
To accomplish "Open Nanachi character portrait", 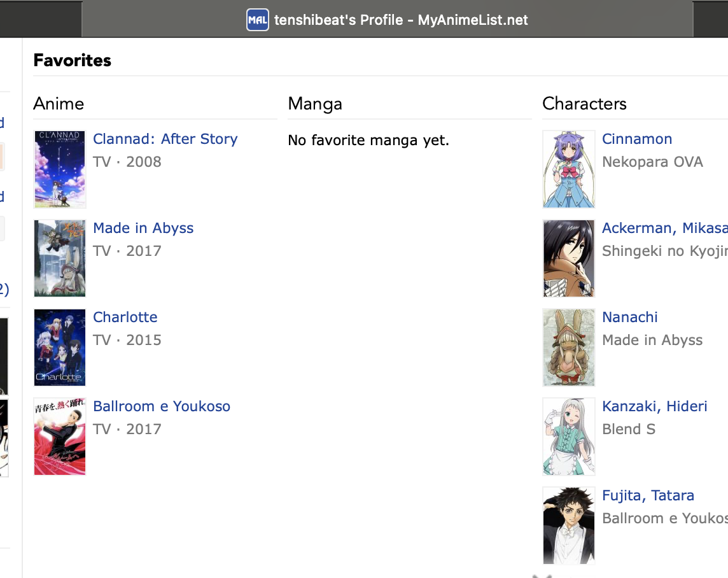I will 569,348.
